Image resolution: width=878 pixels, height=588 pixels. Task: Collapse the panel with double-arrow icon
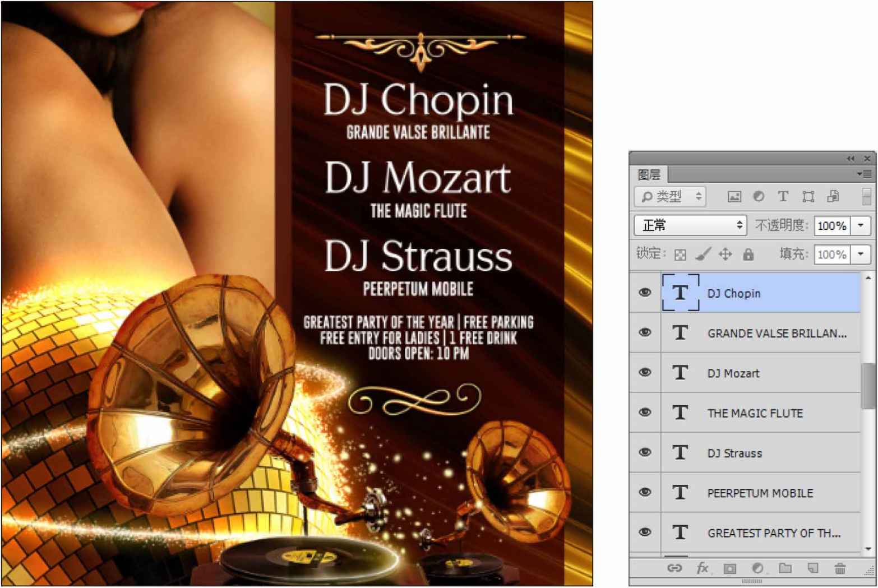click(x=851, y=159)
